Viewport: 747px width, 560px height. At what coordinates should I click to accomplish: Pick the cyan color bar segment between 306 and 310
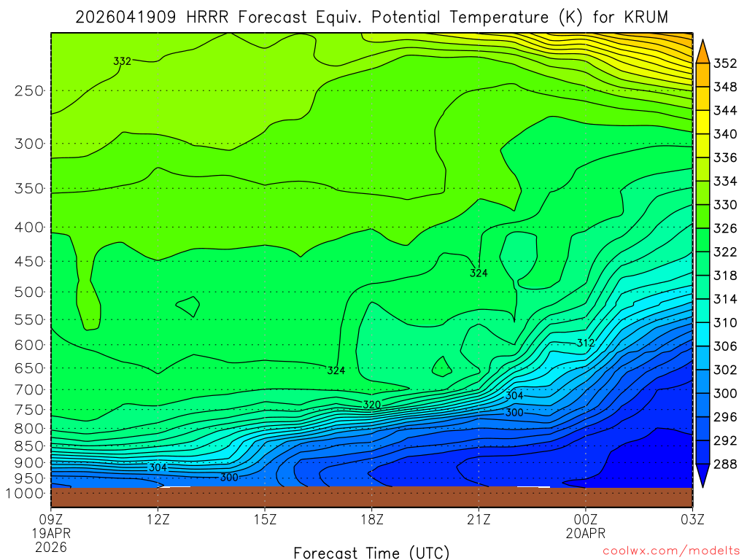click(703, 334)
